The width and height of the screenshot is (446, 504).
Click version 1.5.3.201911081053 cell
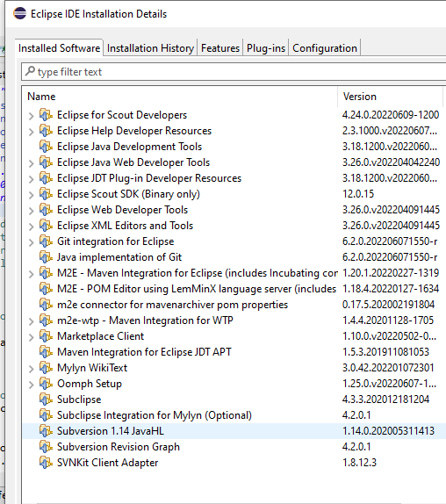[385, 351]
